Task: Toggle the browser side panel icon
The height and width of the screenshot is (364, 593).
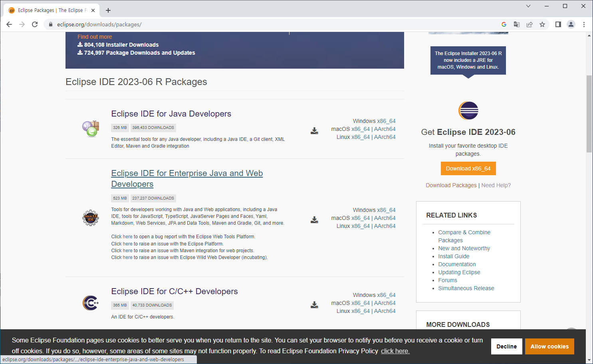Action: click(x=558, y=24)
